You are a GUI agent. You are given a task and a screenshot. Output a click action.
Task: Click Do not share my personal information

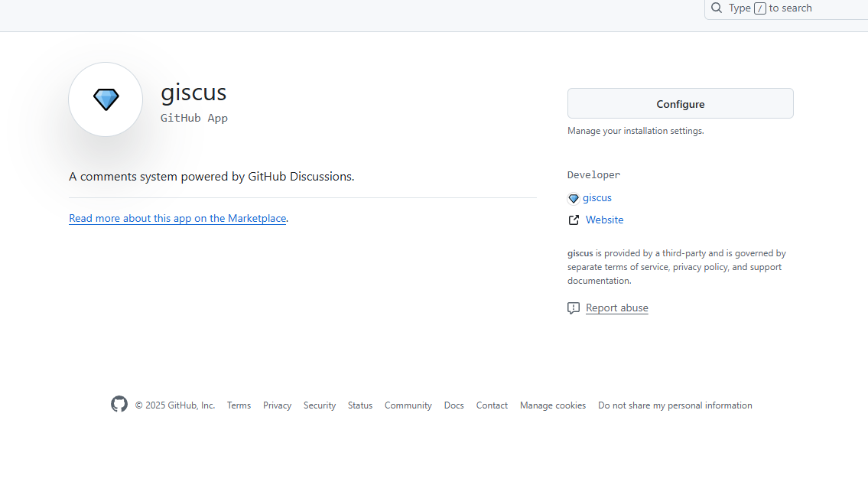click(x=675, y=405)
